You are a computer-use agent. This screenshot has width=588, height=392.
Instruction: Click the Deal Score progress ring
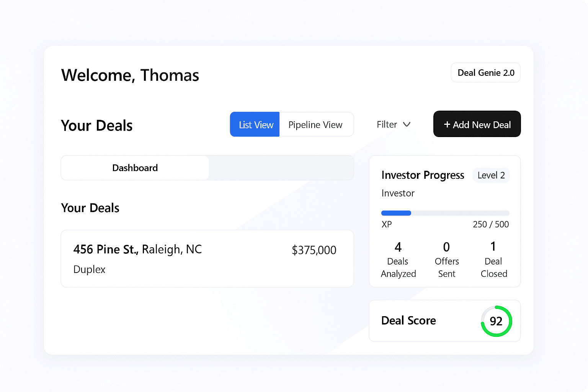[496, 321]
